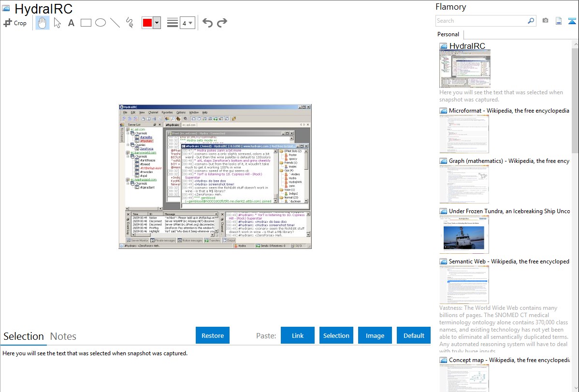Open the Personal tab in sidebar
The image size is (579, 392).
coord(449,34)
